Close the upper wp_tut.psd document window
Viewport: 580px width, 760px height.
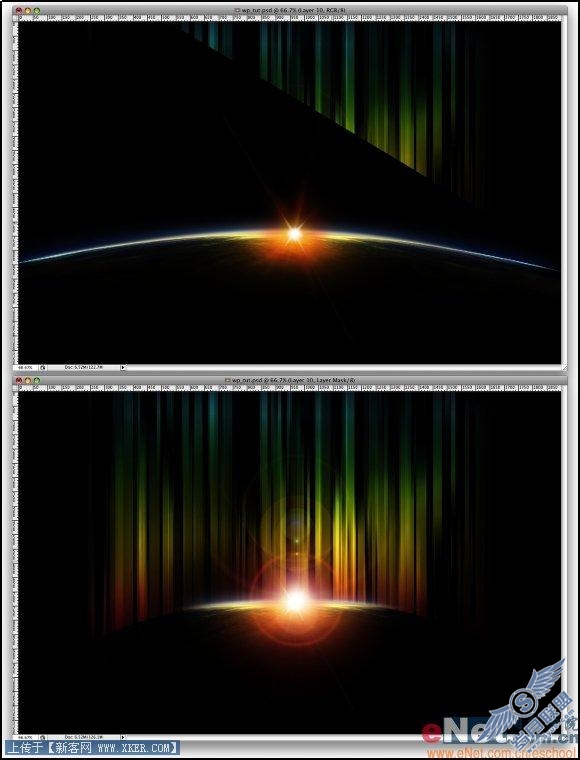pos(18,10)
